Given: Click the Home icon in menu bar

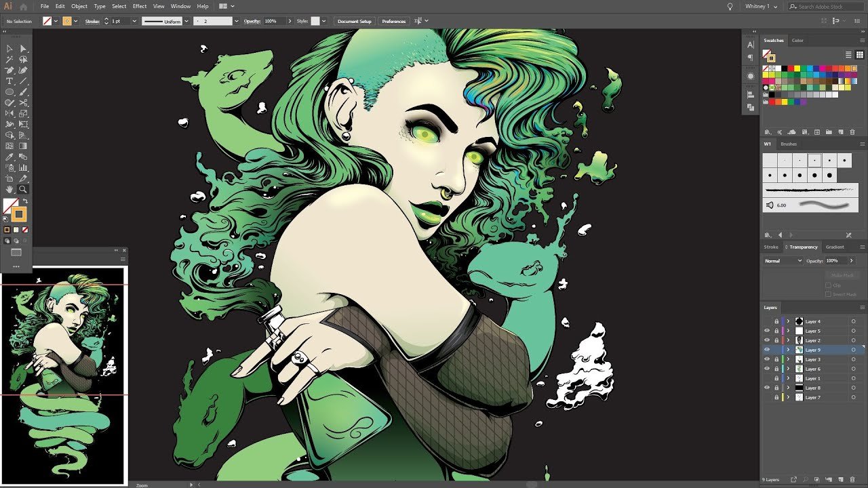Looking at the screenshot, I should (x=24, y=6).
